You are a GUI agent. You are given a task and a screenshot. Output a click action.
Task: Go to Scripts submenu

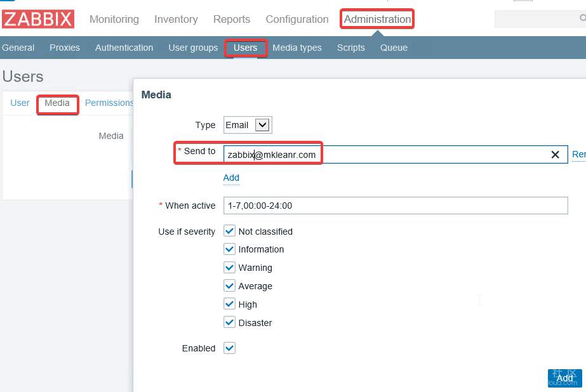(x=350, y=48)
